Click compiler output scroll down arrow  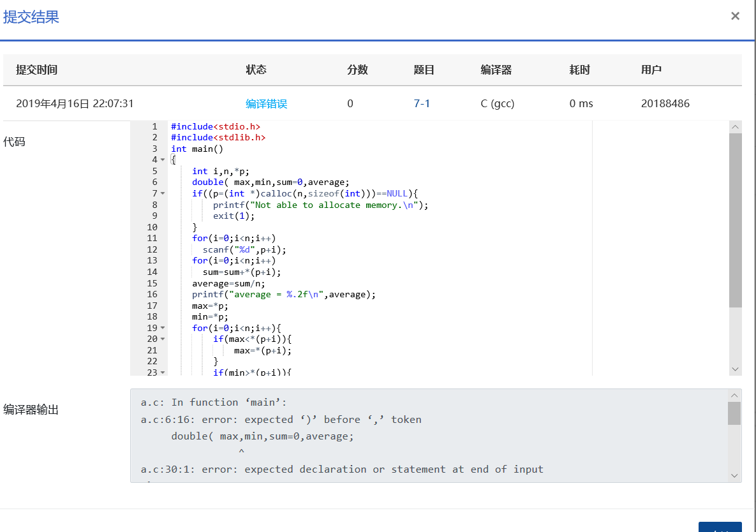point(734,475)
